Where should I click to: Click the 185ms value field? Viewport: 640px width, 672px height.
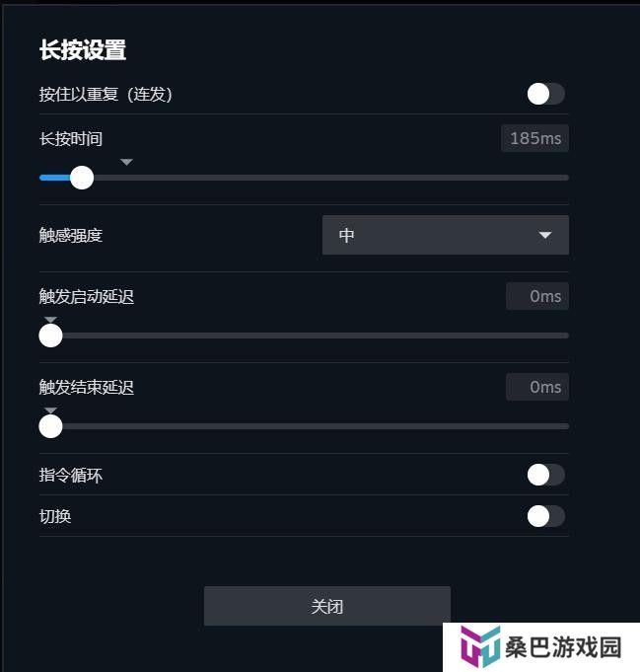(x=534, y=138)
